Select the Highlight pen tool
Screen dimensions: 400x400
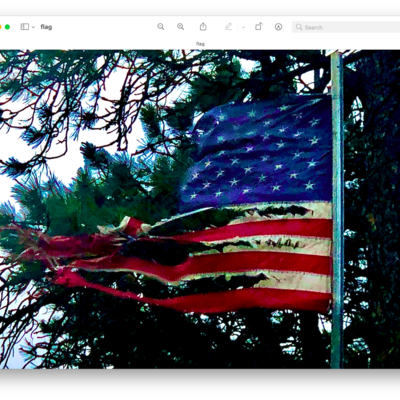pos(228,27)
